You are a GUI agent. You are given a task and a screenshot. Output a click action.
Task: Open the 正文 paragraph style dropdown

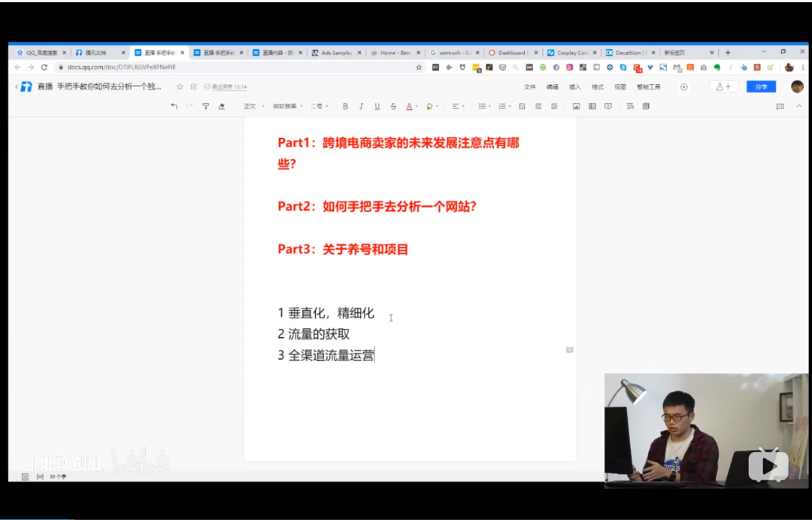[253, 107]
